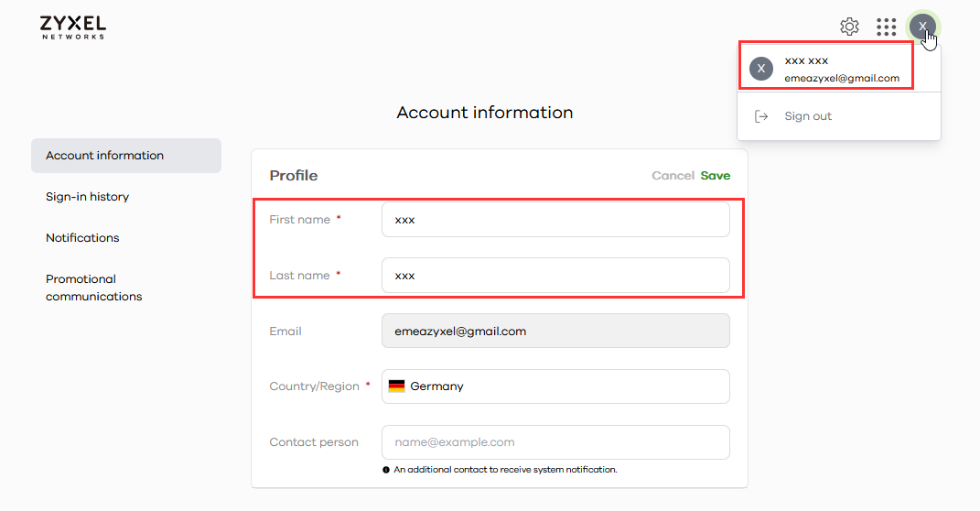The height and width of the screenshot is (511, 980).
Task: Click the info icon beside the additional contact note
Action: [386, 470]
